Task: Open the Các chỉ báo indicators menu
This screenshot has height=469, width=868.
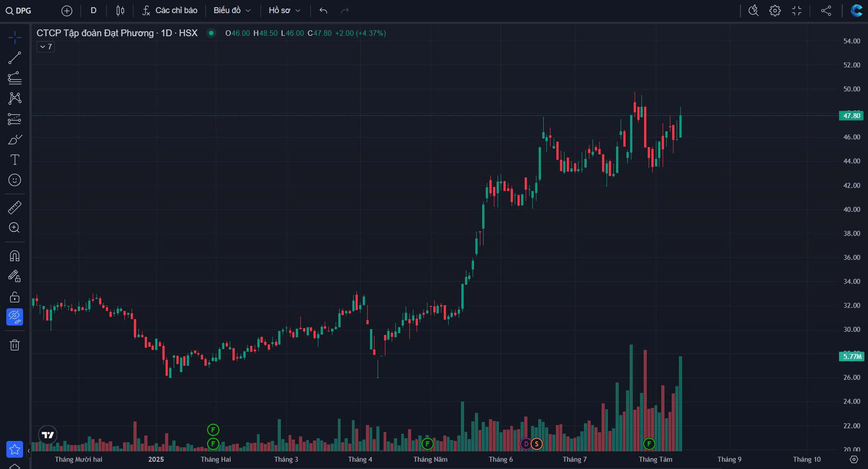Action: coord(170,10)
